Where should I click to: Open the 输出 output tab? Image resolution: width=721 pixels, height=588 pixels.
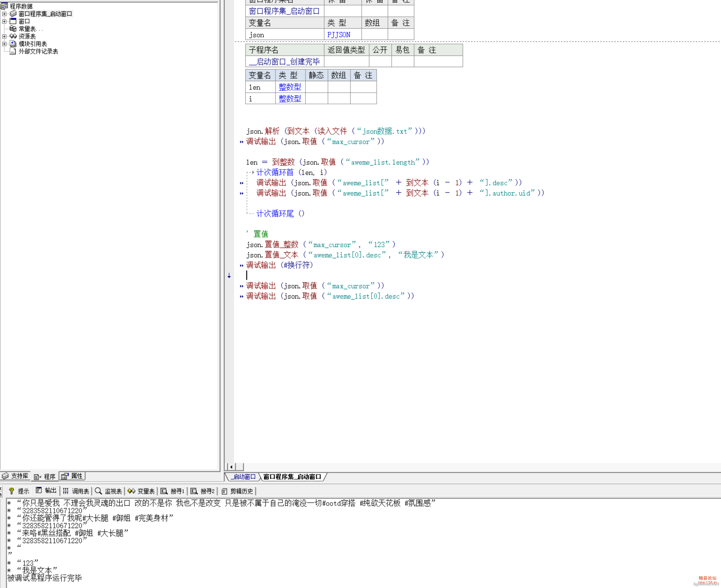(x=47, y=491)
